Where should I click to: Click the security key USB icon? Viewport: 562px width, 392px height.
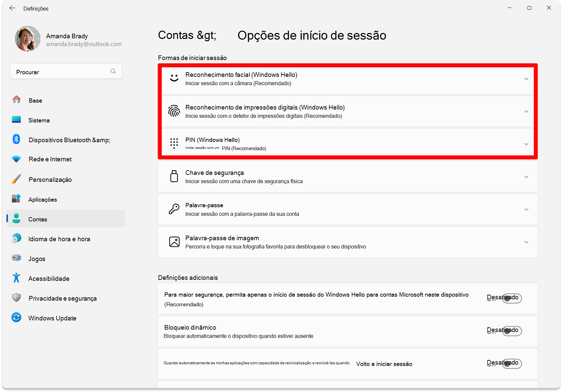pyautogui.click(x=174, y=176)
